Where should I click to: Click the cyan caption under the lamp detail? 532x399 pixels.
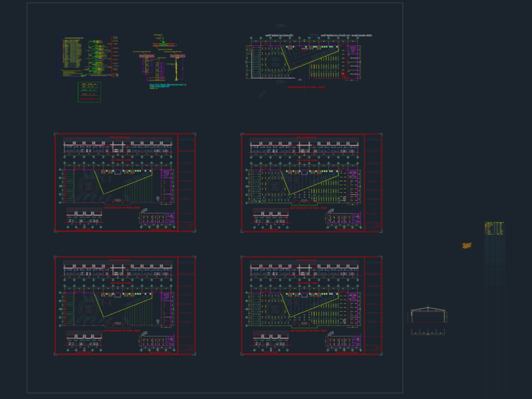point(168,86)
